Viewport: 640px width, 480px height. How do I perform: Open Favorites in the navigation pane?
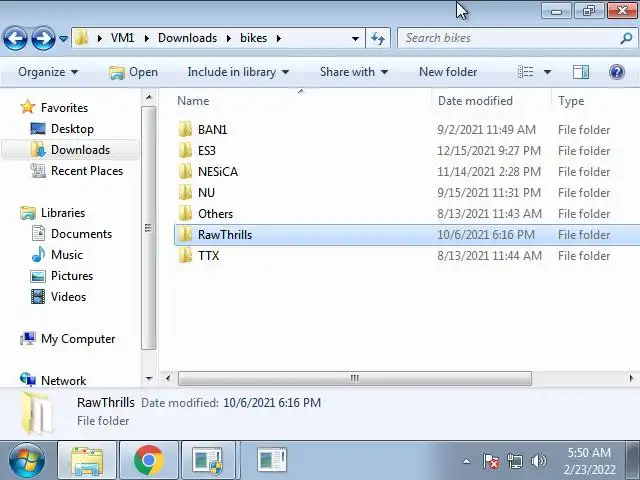64,108
